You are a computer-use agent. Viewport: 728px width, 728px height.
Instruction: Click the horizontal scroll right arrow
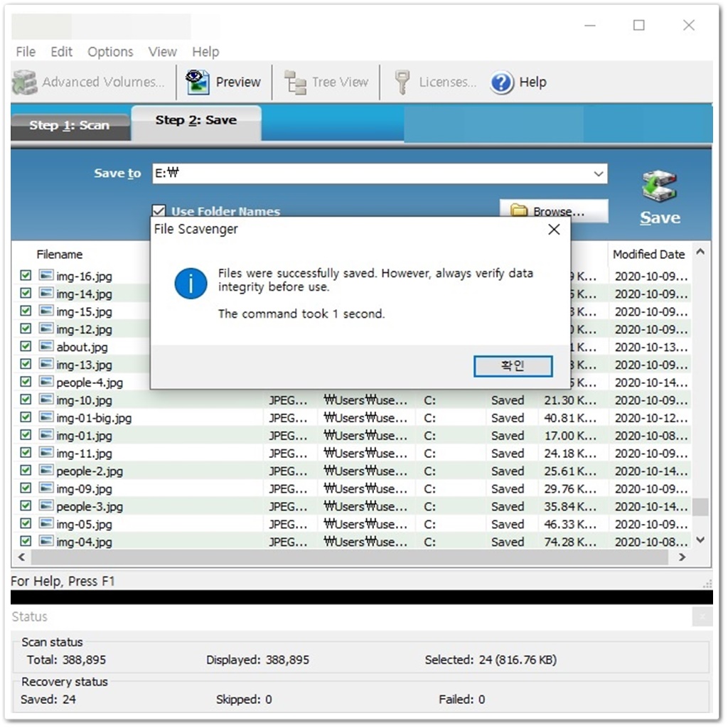tap(682, 557)
